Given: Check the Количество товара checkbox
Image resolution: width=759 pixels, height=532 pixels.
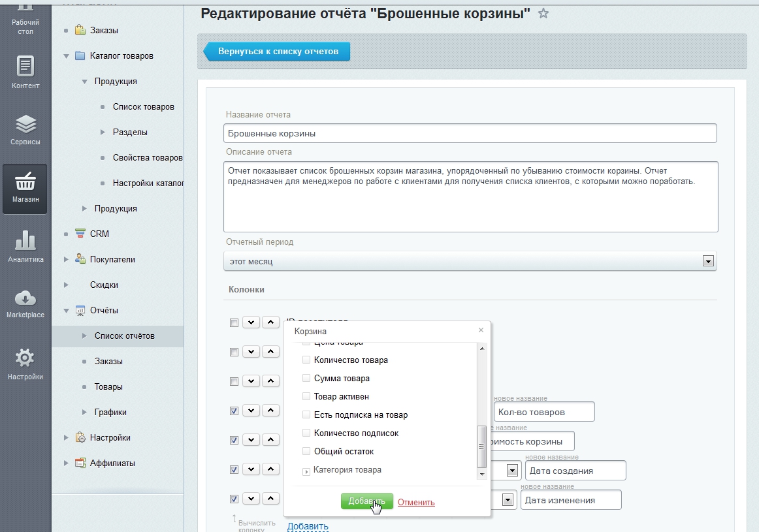Looking at the screenshot, I should point(306,360).
